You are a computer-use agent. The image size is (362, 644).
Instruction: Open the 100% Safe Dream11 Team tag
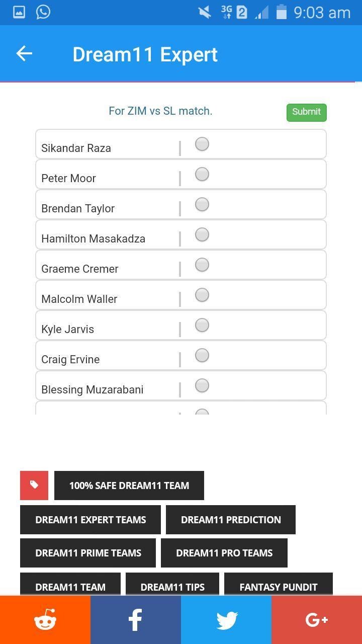pyautogui.click(x=129, y=486)
